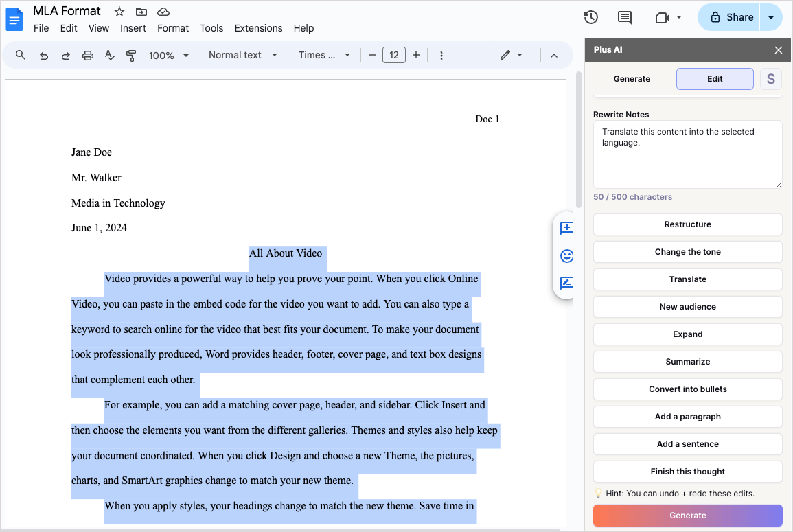Open Edit menu

click(x=69, y=28)
